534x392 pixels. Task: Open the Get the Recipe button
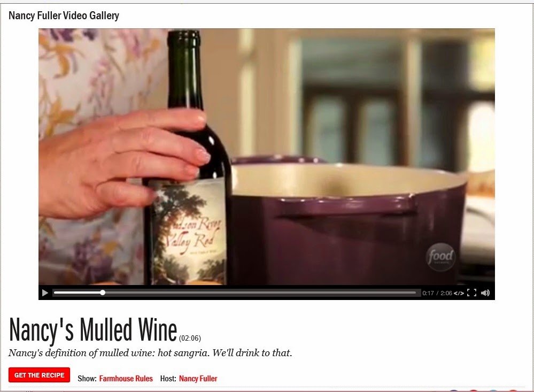39,375
